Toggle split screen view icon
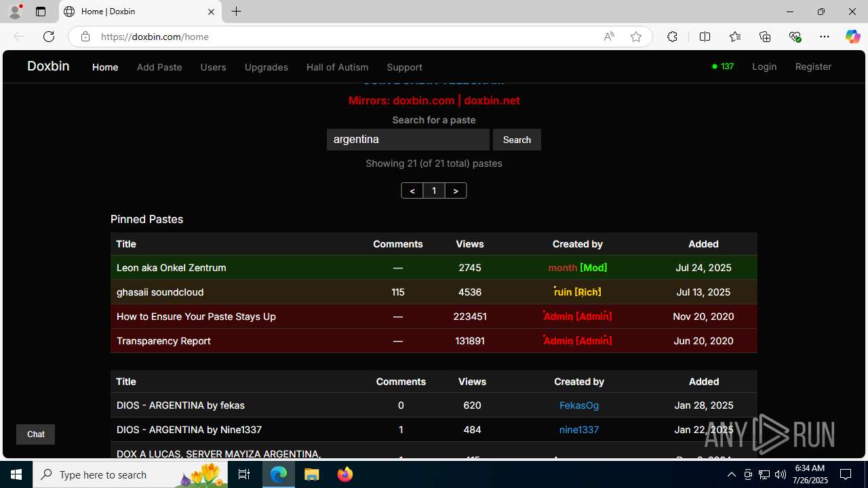Screen dimensions: 868x488 [705, 37]
